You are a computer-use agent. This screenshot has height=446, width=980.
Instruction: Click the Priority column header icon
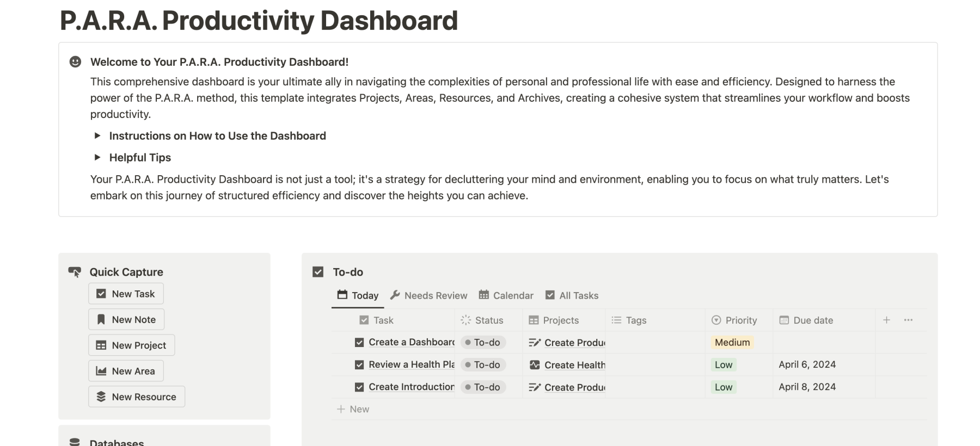(716, 320)
